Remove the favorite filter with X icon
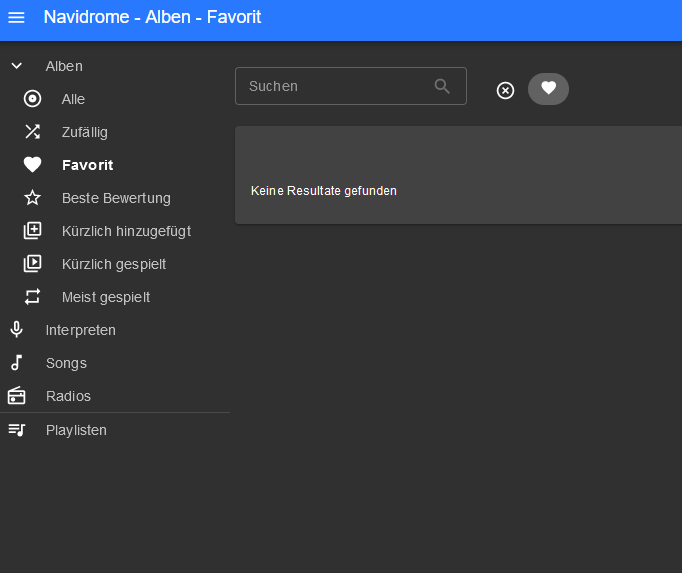 tap(506, 90)
